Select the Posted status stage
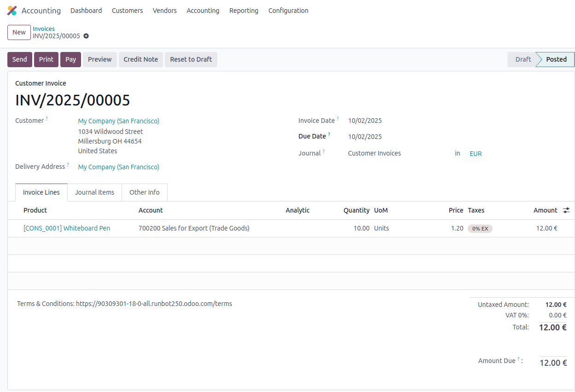Screen dimensions: 575x392 click(x=556, y=59)
